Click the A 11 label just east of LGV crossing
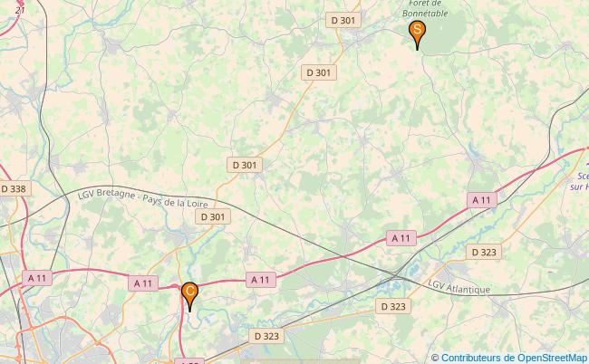 tap(401, 238)
